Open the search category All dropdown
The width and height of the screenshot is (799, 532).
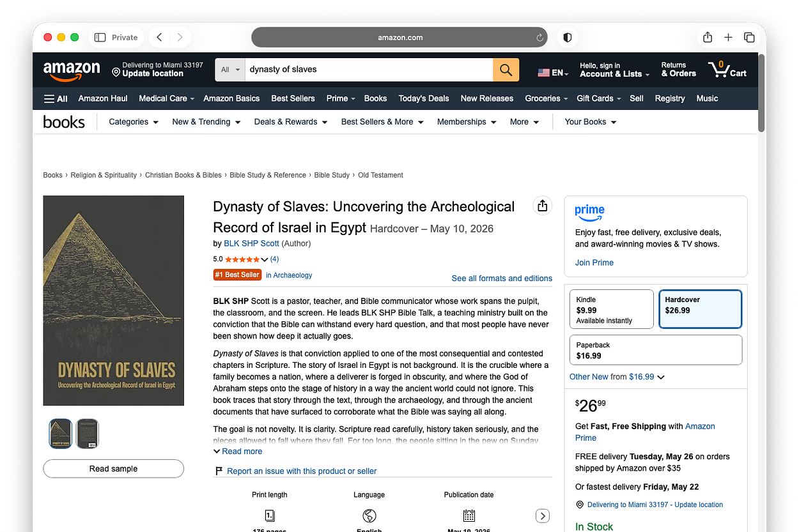click(230, 70)
